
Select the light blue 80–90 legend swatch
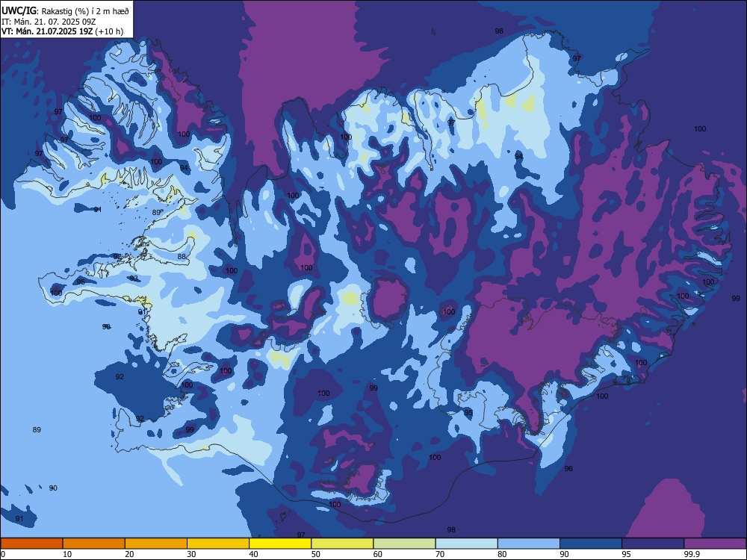pyautogui.click(x=529, y=544)
